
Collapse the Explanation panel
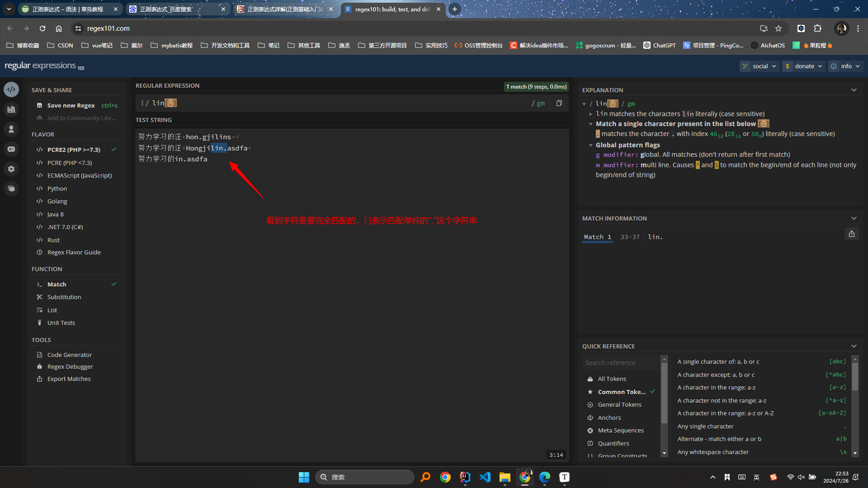click(854, 90)
